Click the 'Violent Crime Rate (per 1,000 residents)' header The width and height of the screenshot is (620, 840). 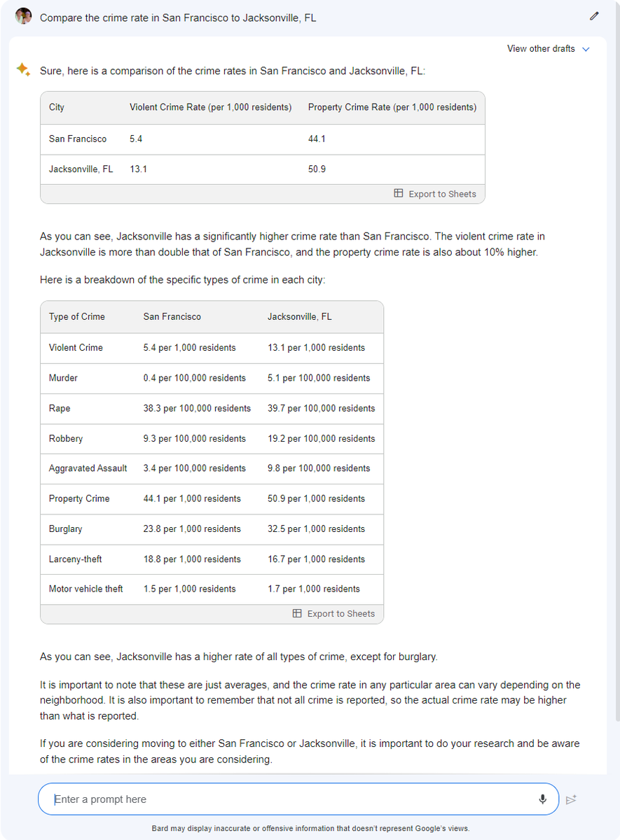pos(210,107)
